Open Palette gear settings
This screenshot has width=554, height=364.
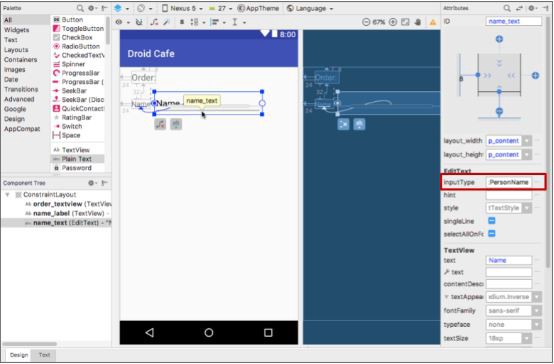click(x=92, y=8)
